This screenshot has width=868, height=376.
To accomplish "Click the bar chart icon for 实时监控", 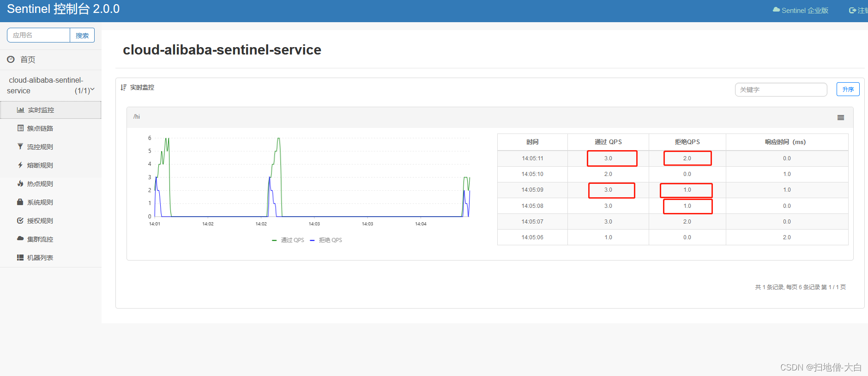I will 20,110.
